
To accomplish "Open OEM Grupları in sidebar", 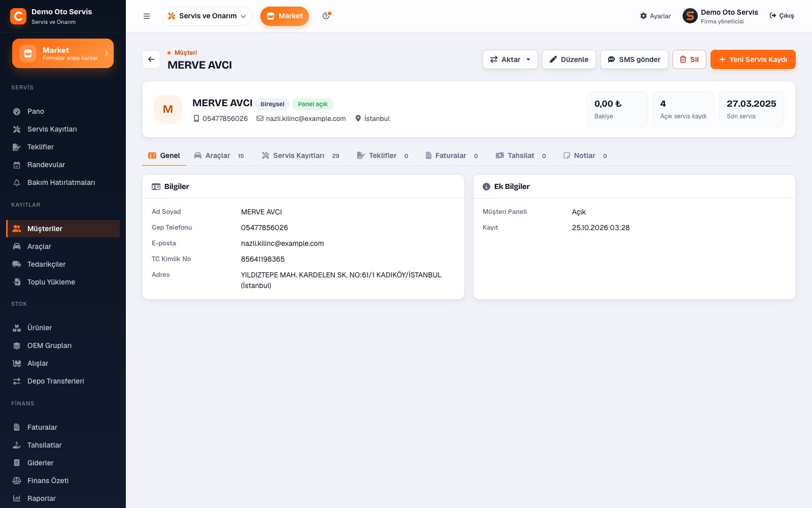I will pos(63,345).
